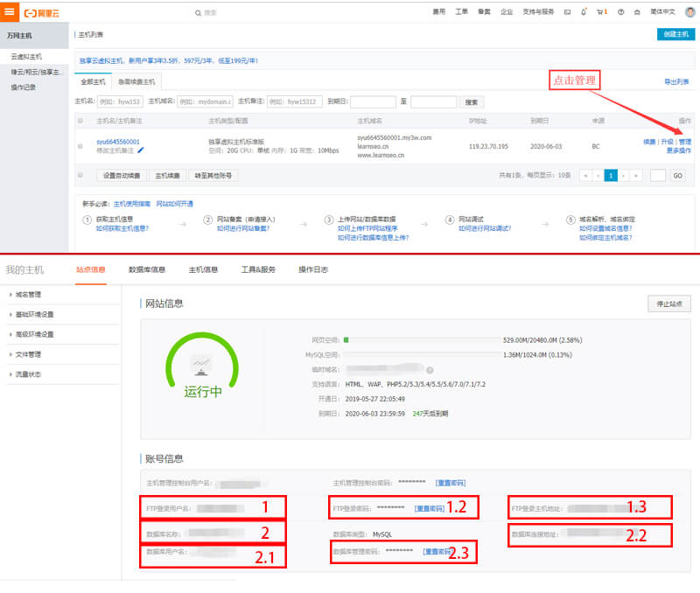The image size is (700, 593).
Task: Click the help question mark icon in header
Action: pos(620,12)
